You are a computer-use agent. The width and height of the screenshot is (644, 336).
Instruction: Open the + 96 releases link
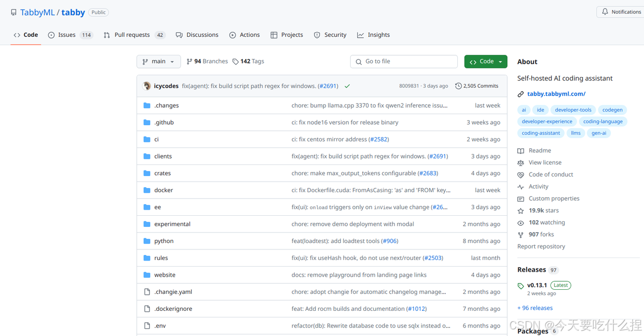[535, 308]
